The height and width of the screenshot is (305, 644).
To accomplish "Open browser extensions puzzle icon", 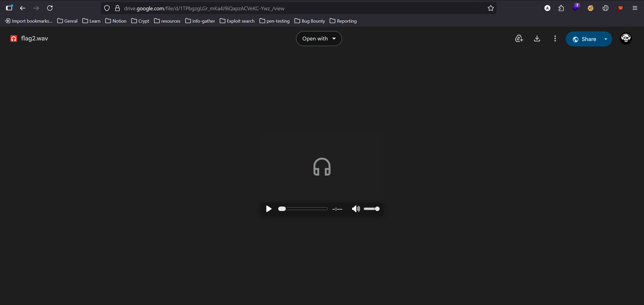I will (561, 8).
